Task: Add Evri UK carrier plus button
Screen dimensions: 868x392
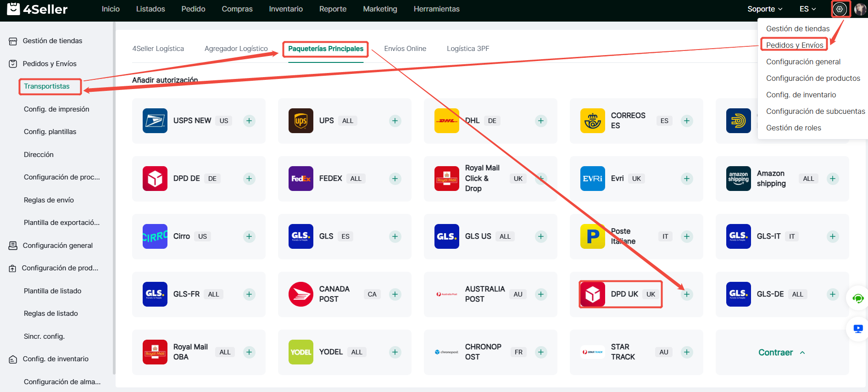Action: pyautogui.click(x=687, y=179)
